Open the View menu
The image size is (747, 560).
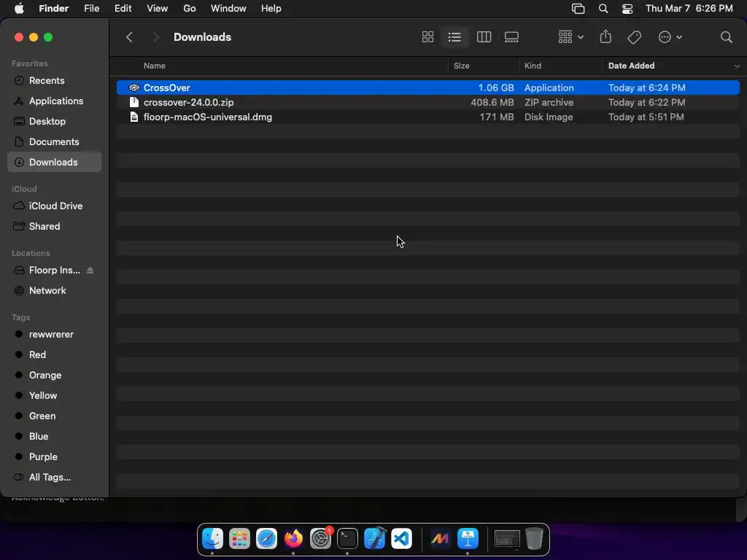158,9
